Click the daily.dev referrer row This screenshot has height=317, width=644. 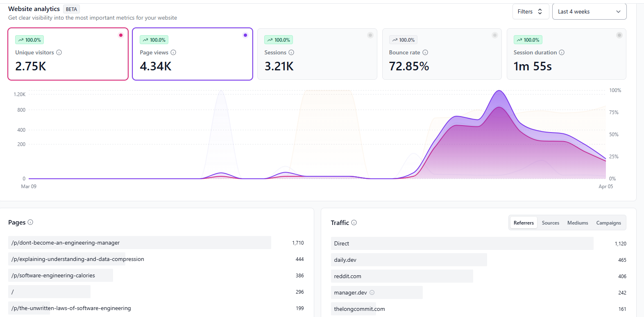click(x=478, y=260)
